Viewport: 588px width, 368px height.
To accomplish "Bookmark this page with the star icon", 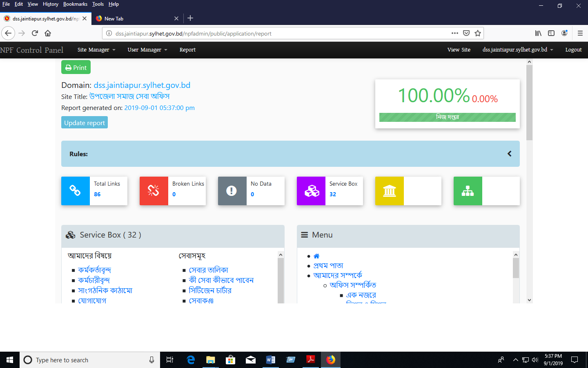I will tap(478, 34).
